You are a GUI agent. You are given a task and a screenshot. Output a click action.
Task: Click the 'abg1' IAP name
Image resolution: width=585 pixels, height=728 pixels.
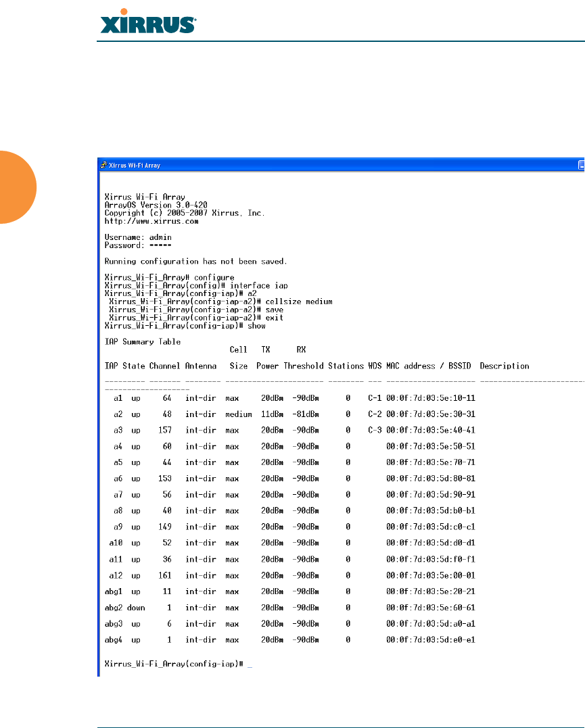(114, 592)
